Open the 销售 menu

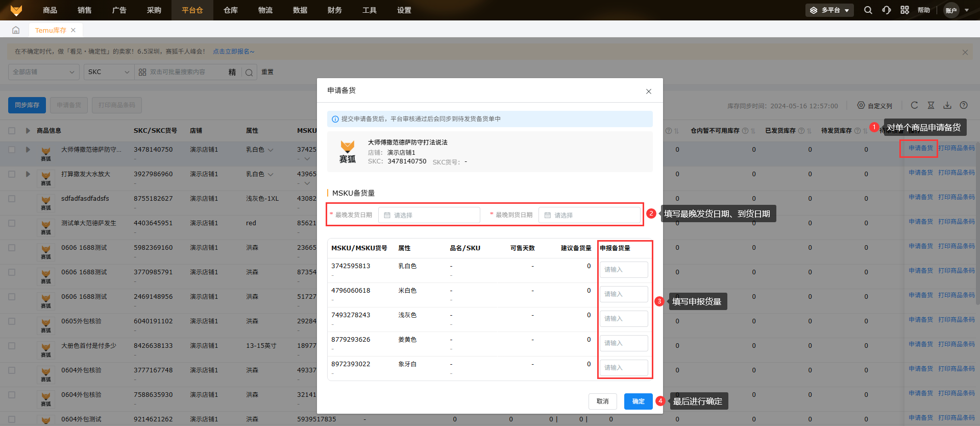[x=85, y=10]
